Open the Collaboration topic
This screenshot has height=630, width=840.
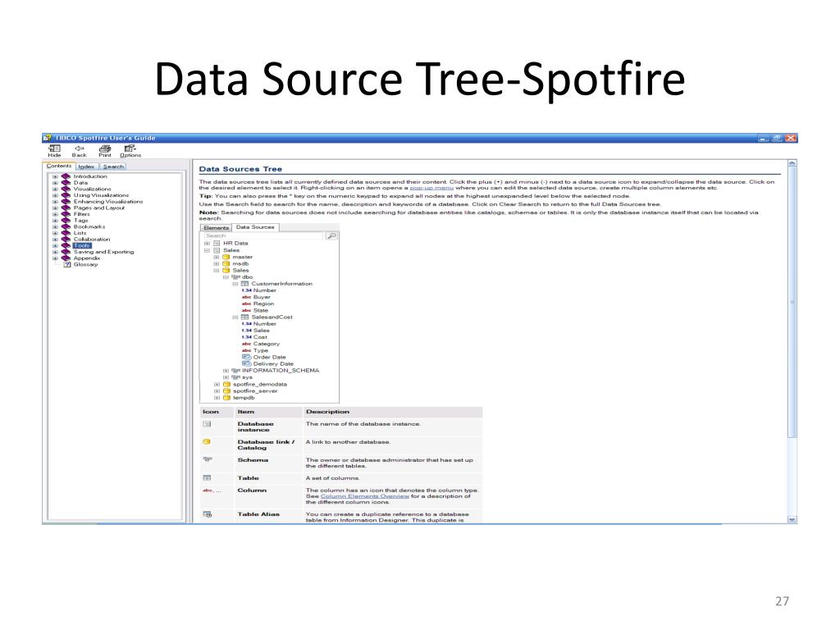92,240
